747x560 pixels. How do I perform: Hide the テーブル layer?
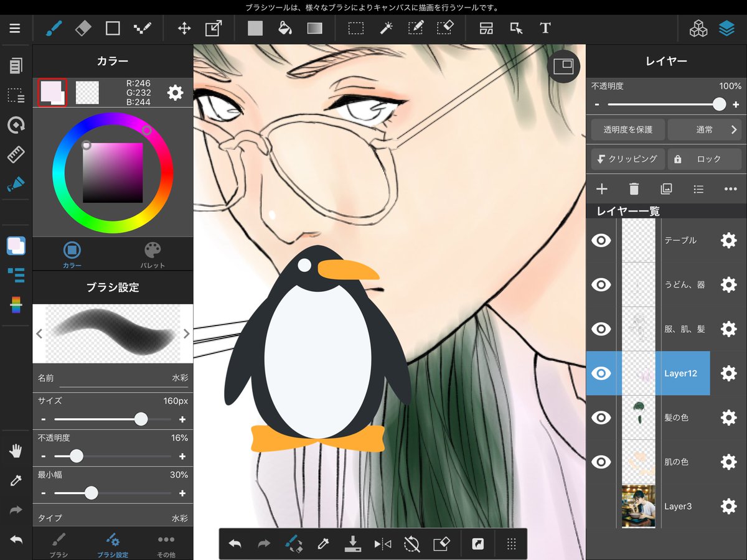tap(601, 241)
